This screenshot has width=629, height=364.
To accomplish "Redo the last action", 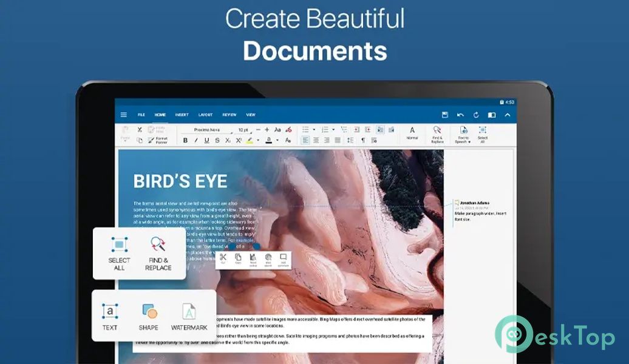I will [x=476, y=115].
